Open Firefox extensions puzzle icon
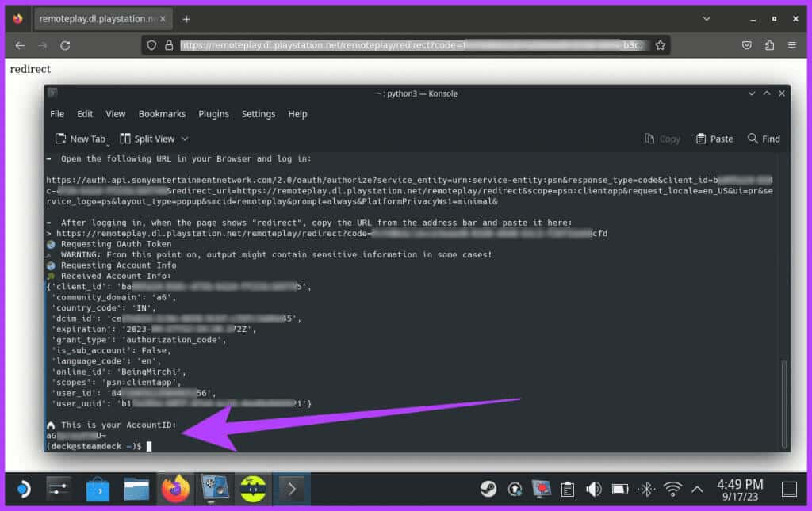 tap(769, 45)
